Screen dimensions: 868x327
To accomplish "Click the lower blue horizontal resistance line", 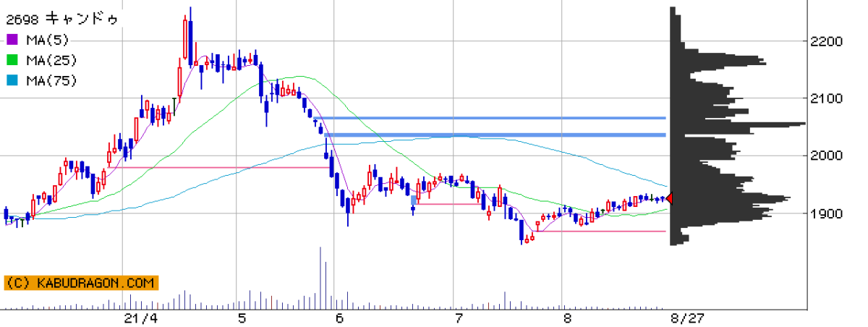I will (495, 135).
